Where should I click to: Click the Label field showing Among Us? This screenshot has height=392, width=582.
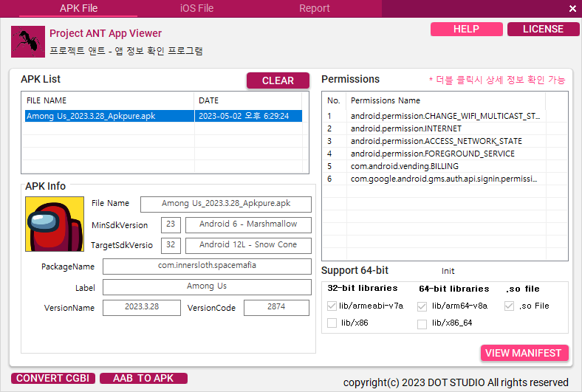207,287
